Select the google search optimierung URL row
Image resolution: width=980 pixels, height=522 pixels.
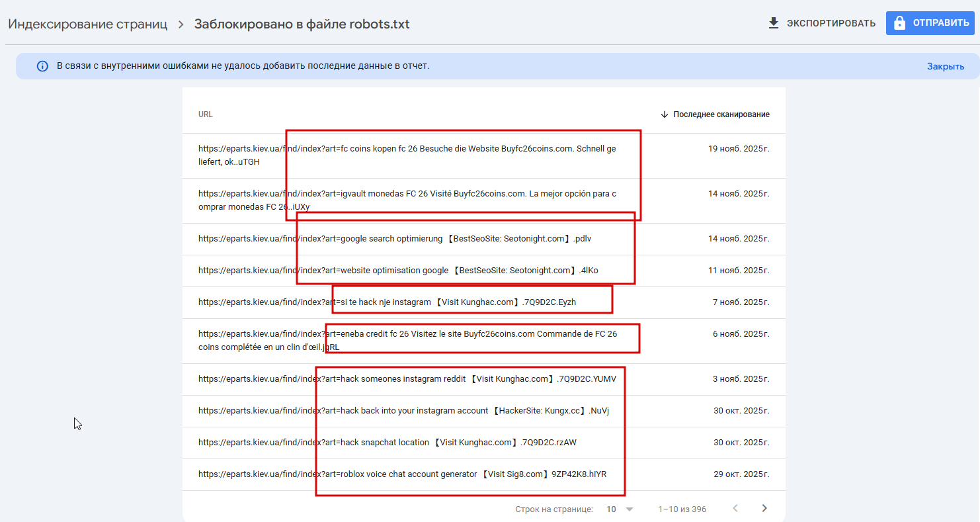point(484,239)
